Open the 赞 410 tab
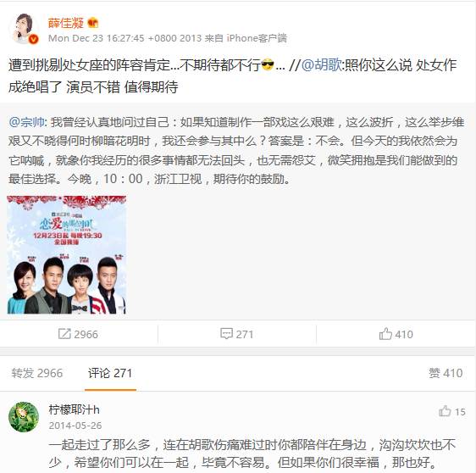 click(x=446, y=373)
